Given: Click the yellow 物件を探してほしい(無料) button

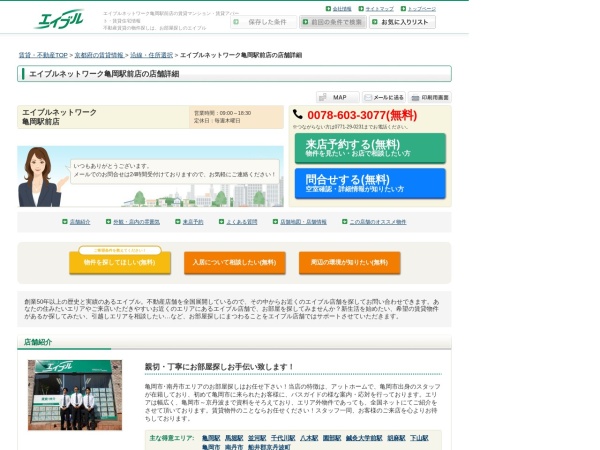Looking at the screenshot, I should click(x=120, y=262).
